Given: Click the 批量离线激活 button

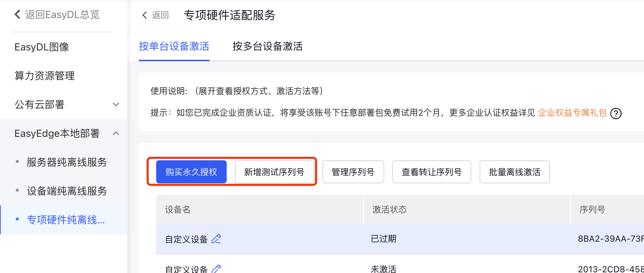Looking at the screenshot, I should click(x=515, y=172).
